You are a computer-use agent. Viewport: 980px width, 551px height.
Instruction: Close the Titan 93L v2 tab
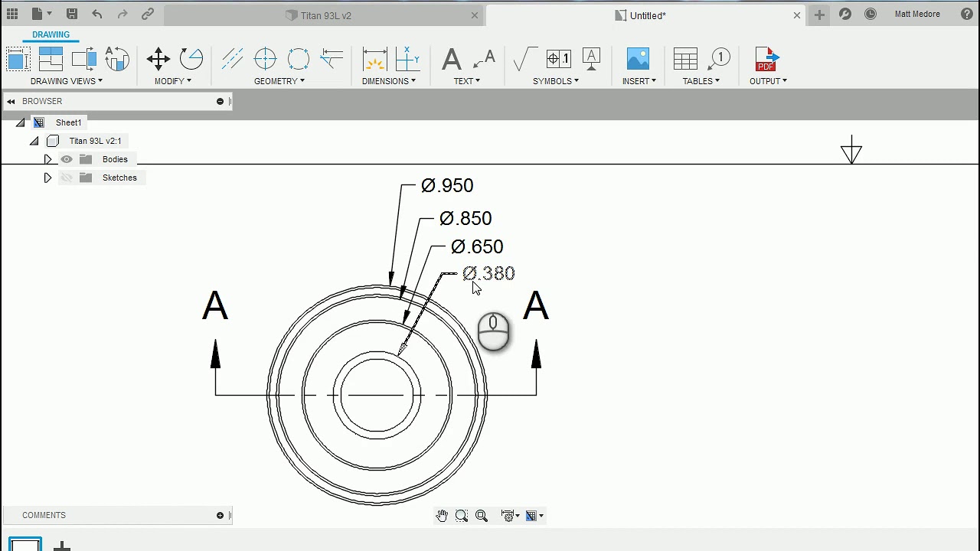[475, 15]
